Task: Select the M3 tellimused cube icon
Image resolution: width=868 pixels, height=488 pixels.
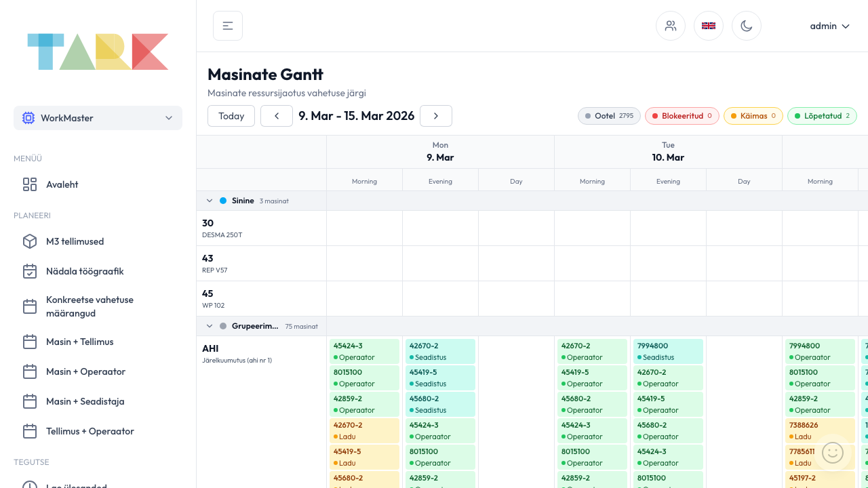Action: pos(30,241)
